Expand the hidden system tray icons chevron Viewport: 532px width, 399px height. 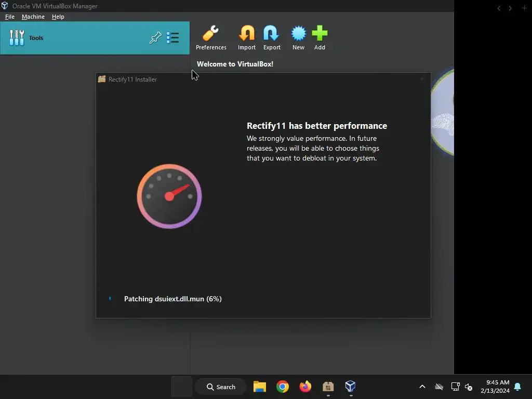pos(422,387)
